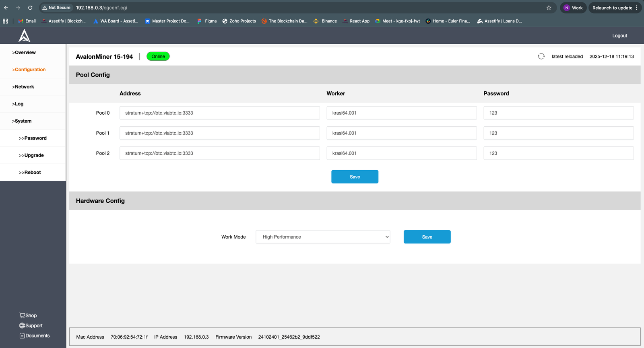Open the Log menu item
The height and width of the screenshot is (348, 644).
point(18,104)
